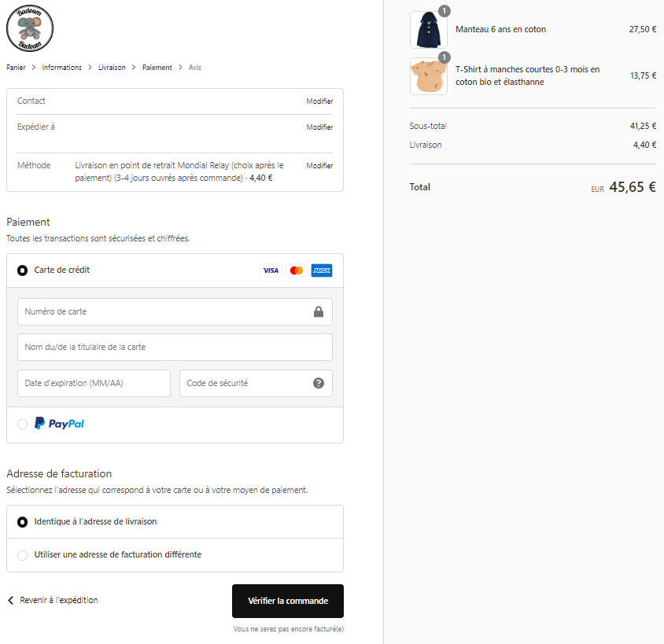Select the PayPal payment radio button
This screenshot has height=644, width=664.
[23, 424]
